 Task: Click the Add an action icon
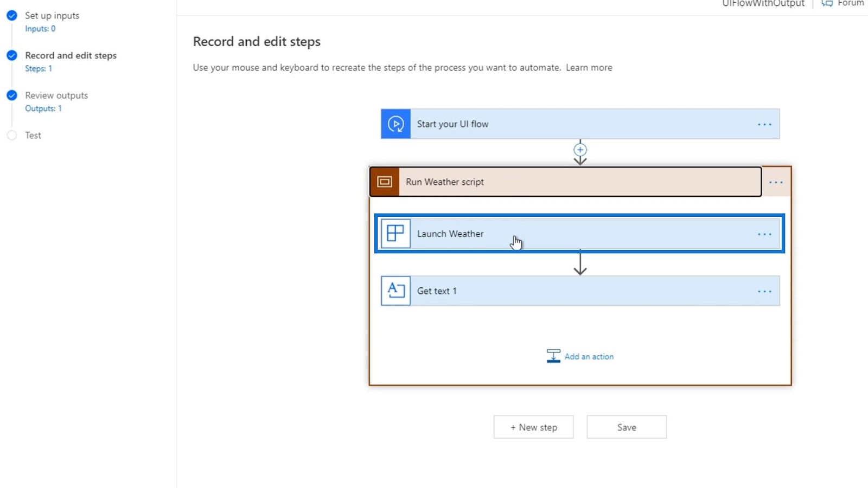(553, 356)
